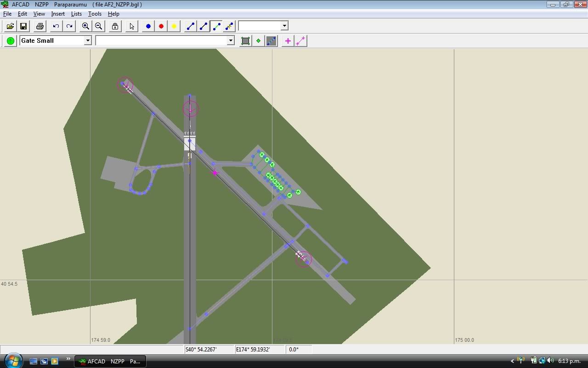Image resolution: width=588 pixels, height=368 pixels.
Task: Click the green parking spot tool icon
Action: pos(11,41)
